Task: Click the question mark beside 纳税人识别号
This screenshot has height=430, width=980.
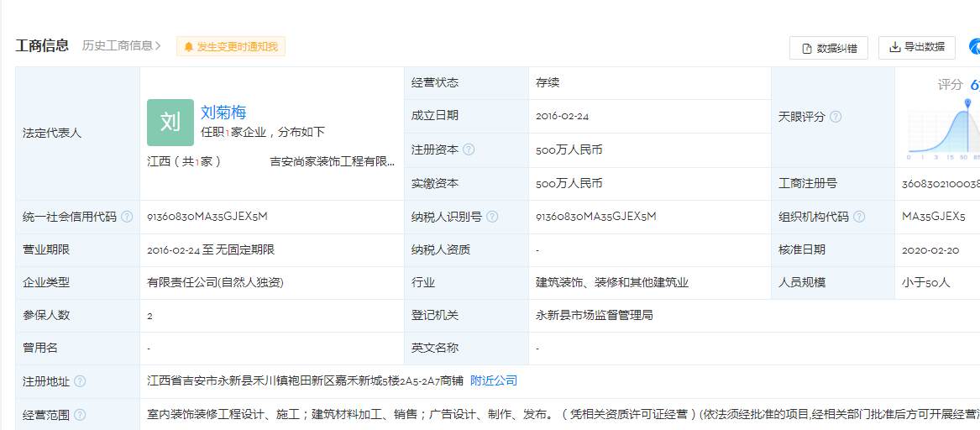Action: [x=492, y=217]
